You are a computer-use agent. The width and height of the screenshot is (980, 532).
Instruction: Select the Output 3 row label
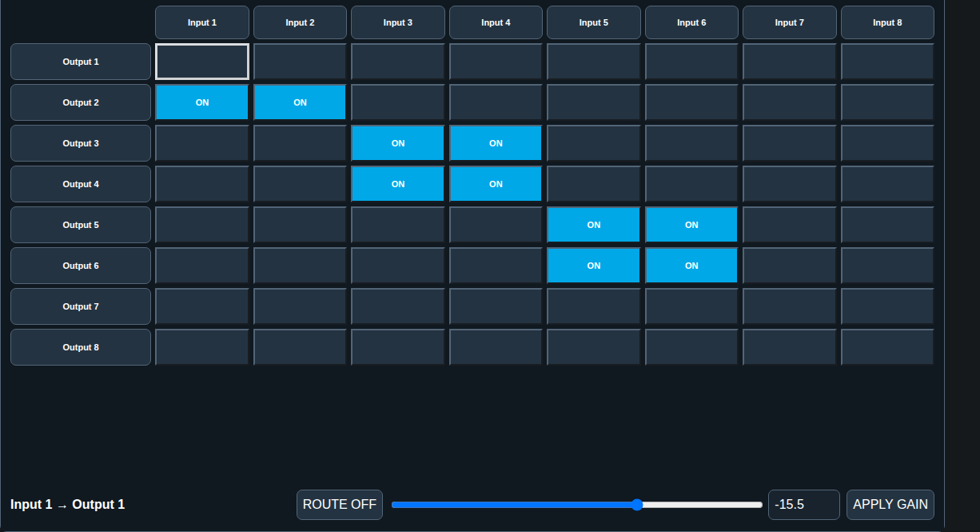81,143
